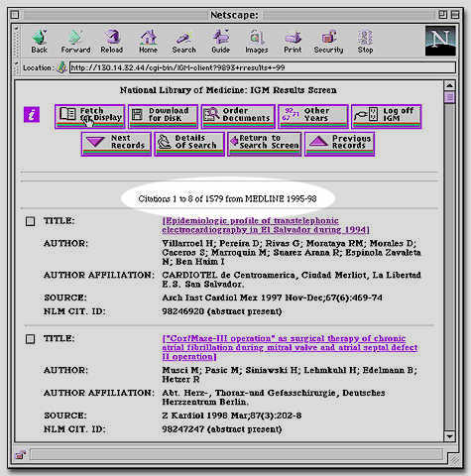Viewport: 471px width, 476px height.
Task: Load Images toolbar icon
Action: (257, 42)
